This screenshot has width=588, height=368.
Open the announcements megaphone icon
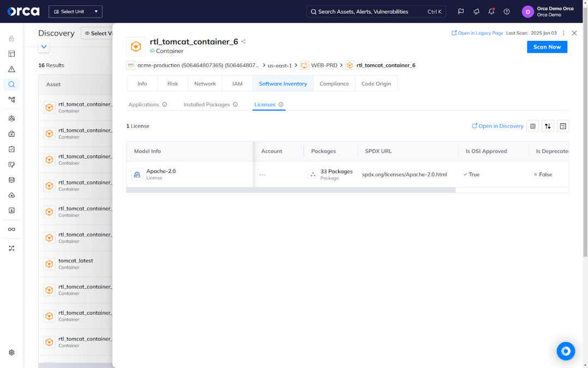(x=476, y=11)
